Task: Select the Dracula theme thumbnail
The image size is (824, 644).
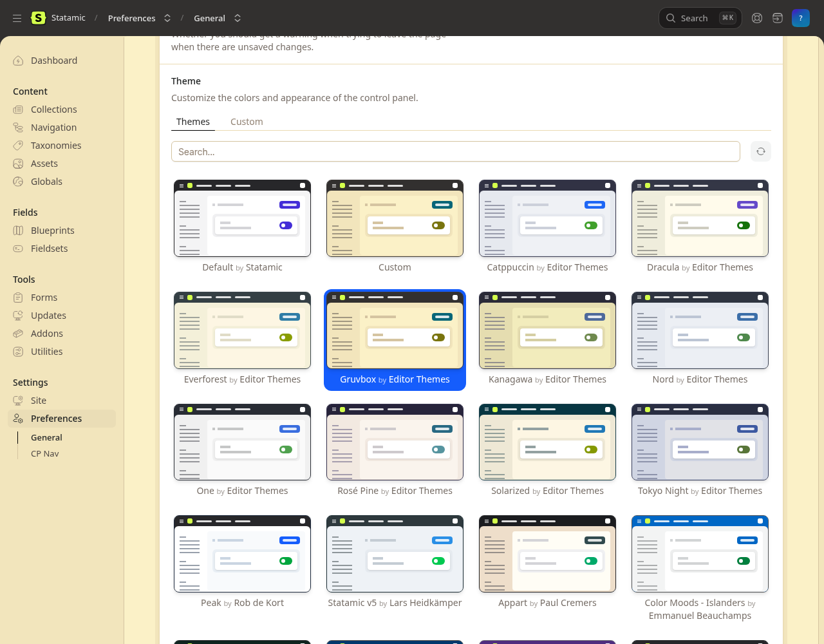Action: tap(700, 218)
